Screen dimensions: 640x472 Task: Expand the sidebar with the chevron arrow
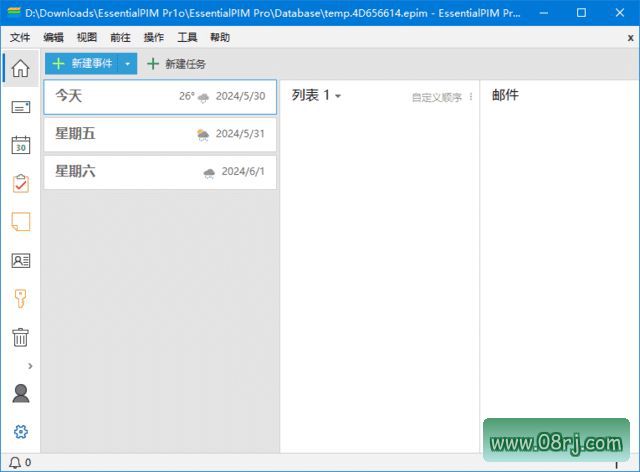pyautogui.click(x=30, y=366)
